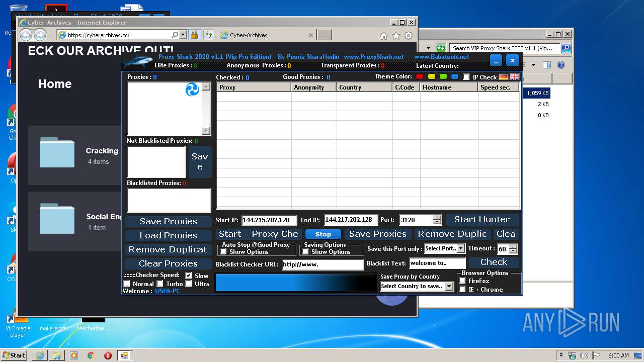Choose the red theme color
This screenshot has height=362, width=644.
pos(420,77)
